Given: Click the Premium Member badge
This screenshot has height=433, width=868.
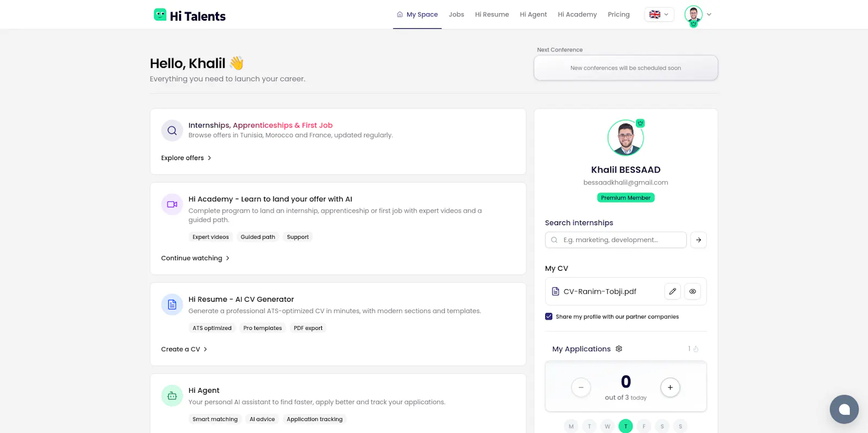Looking at the screenshot, I should click(x=626, y=198).
